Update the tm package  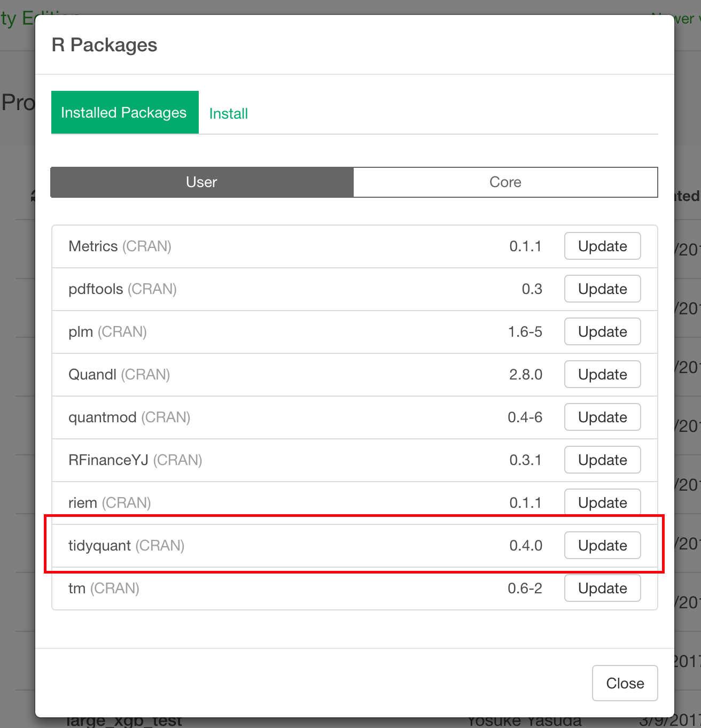pos(602,588)
